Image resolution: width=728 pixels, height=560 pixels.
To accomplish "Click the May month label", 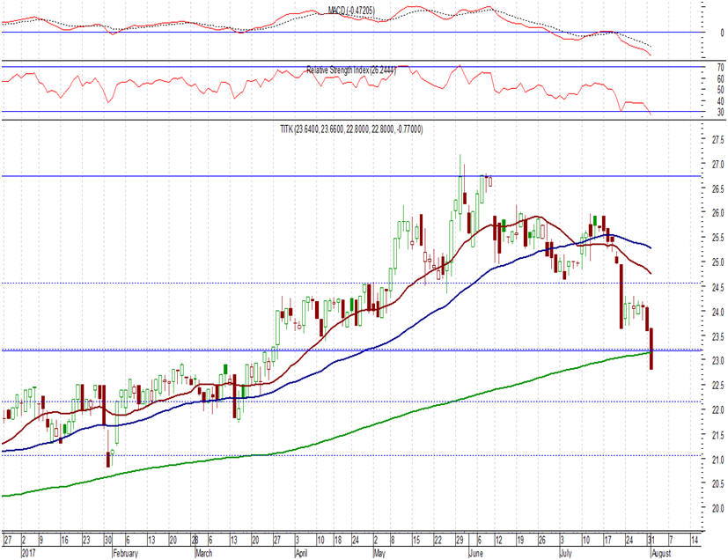I will [379, 553].
